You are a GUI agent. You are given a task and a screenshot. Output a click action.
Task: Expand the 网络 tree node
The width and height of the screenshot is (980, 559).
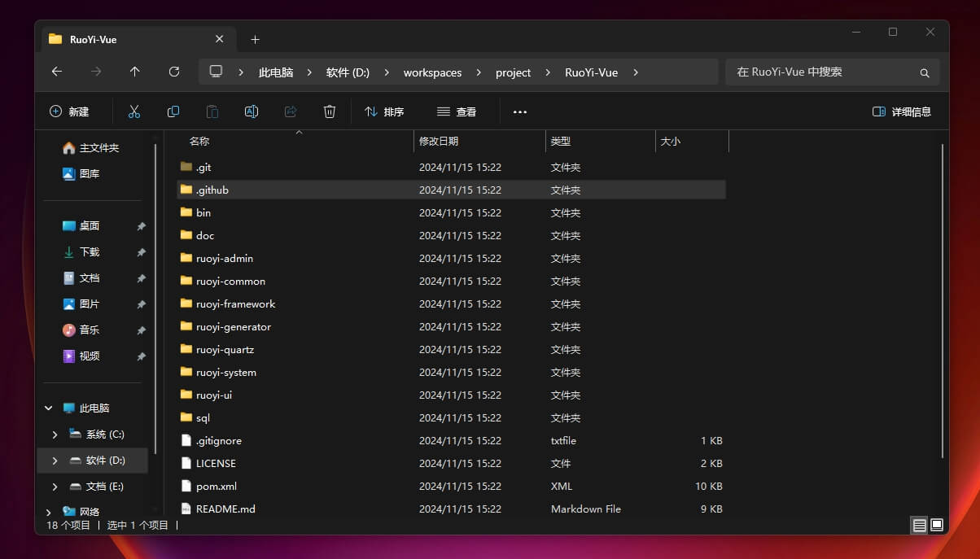click(x=49, y=512)
